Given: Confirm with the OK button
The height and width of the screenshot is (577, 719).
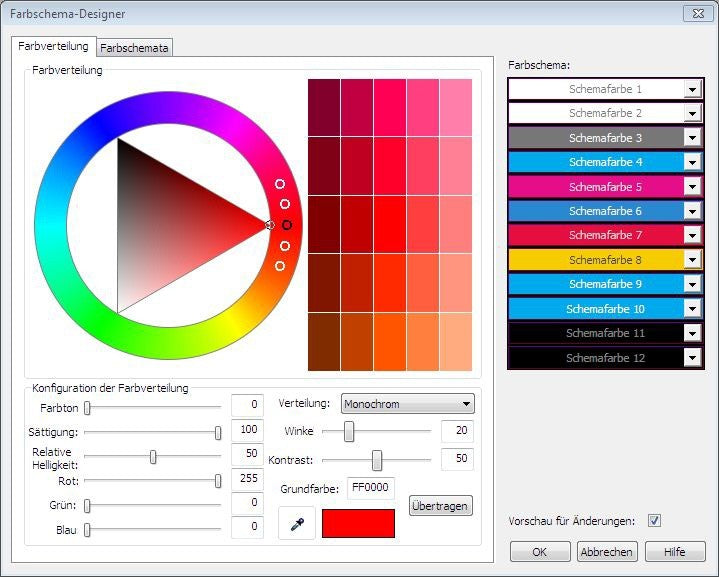Looking at the screenshot, I should pos(540,552).
